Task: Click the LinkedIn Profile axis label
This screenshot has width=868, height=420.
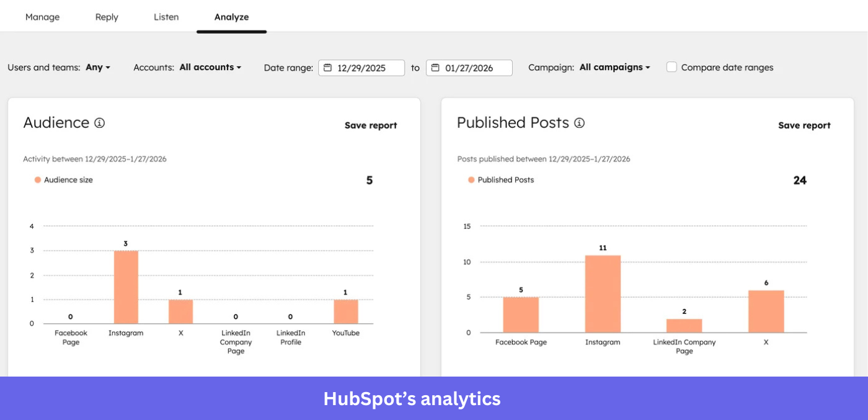Action: click(291, 337)
